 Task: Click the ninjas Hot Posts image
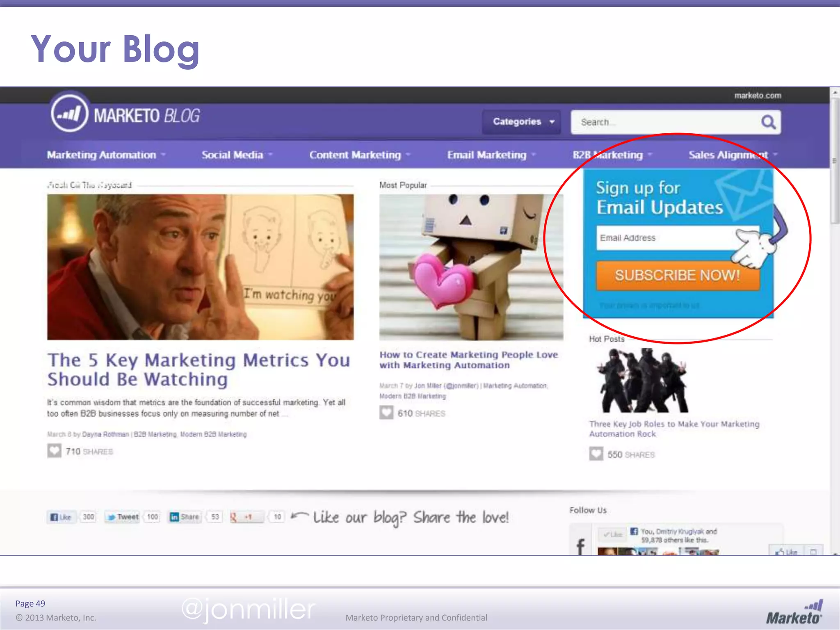click(x=642, y=380)
